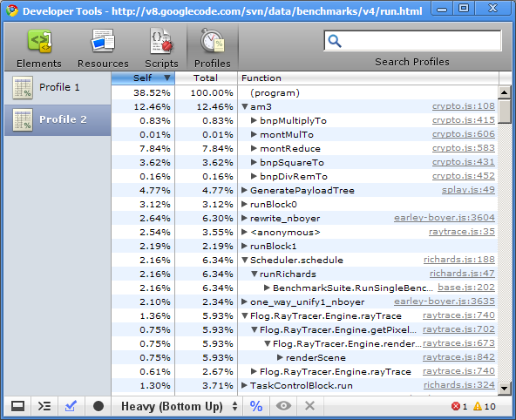Select Profile 1 in the sidebar
The image size is (516, 420).
(x=58, y=88)
